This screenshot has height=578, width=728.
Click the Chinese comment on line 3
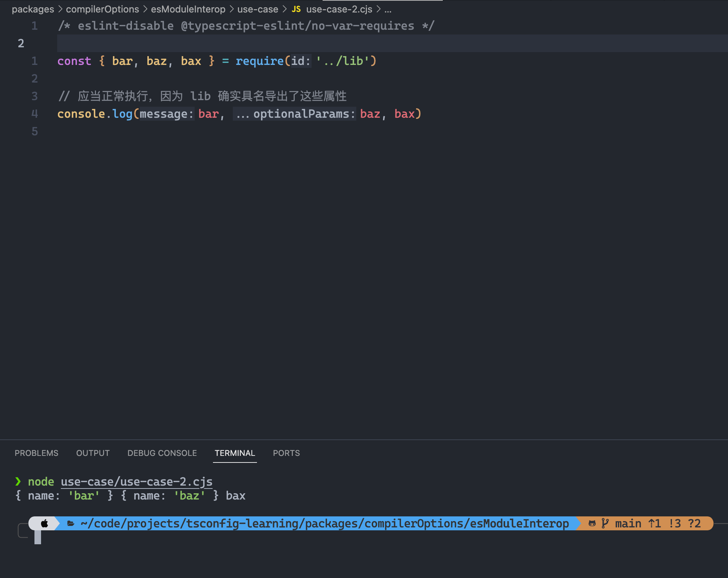point(202,96)
